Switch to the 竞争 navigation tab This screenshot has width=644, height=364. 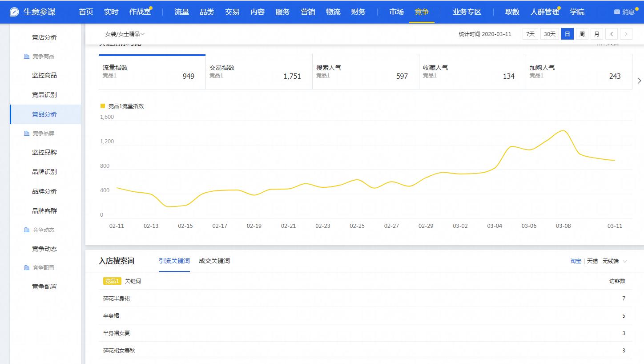(421, 12)
